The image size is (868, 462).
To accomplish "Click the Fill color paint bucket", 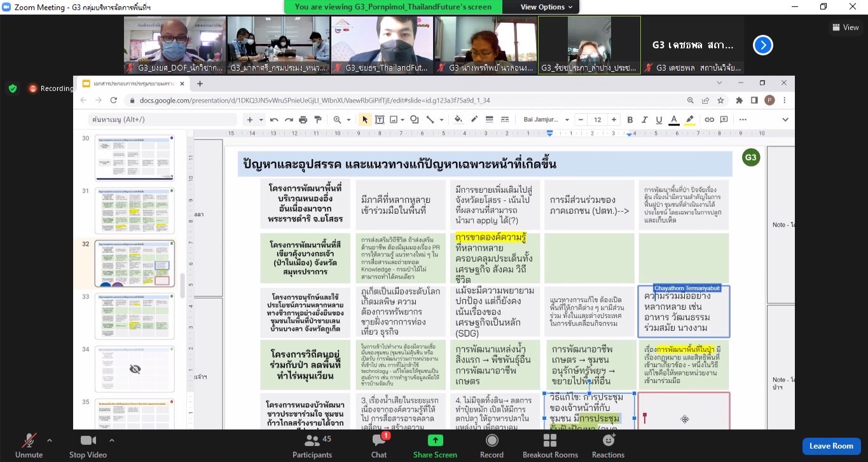I will pyautogui.click(x=458, y=120).
